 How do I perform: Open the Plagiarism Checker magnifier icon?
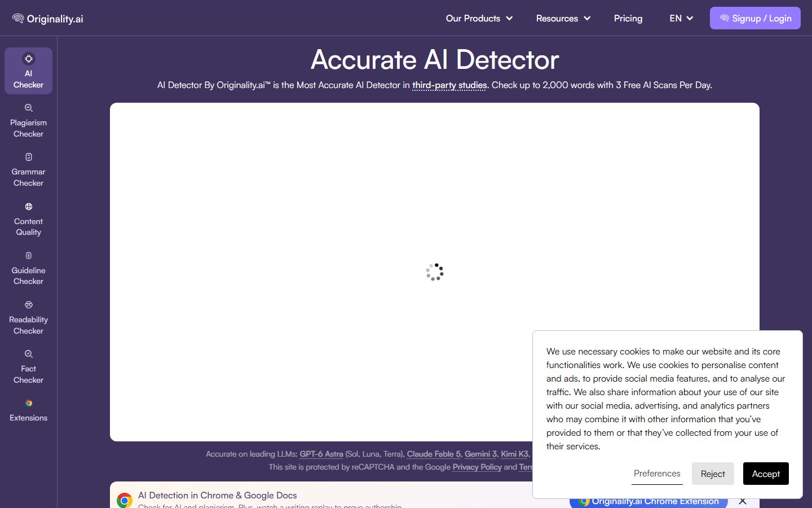click(x=28, y=108)
